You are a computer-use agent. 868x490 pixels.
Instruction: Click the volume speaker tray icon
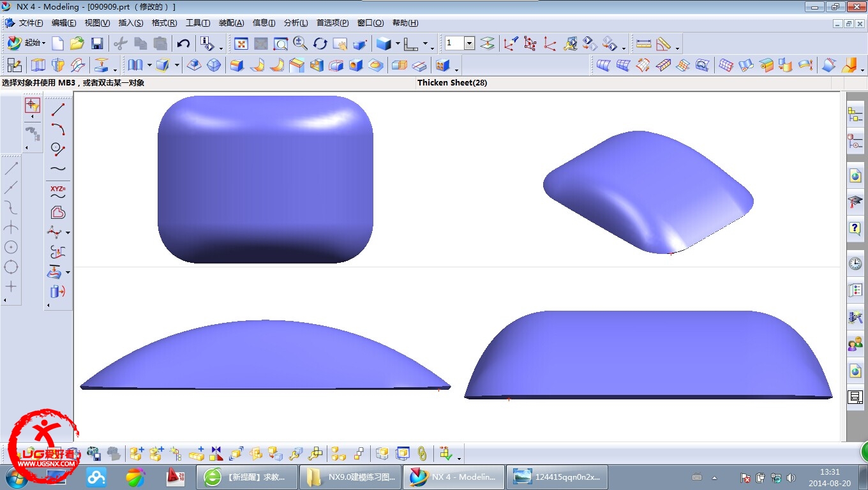tap(791, 477)
